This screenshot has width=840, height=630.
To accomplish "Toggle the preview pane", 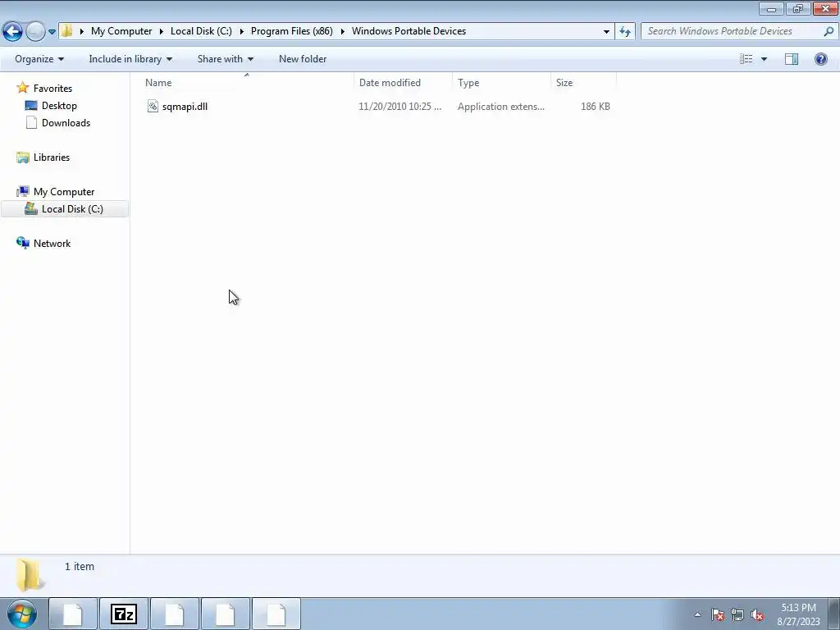I will 792,59.
